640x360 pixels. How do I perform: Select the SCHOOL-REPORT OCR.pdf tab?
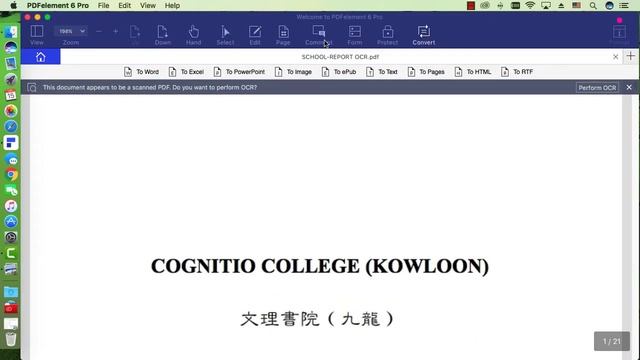340,57
